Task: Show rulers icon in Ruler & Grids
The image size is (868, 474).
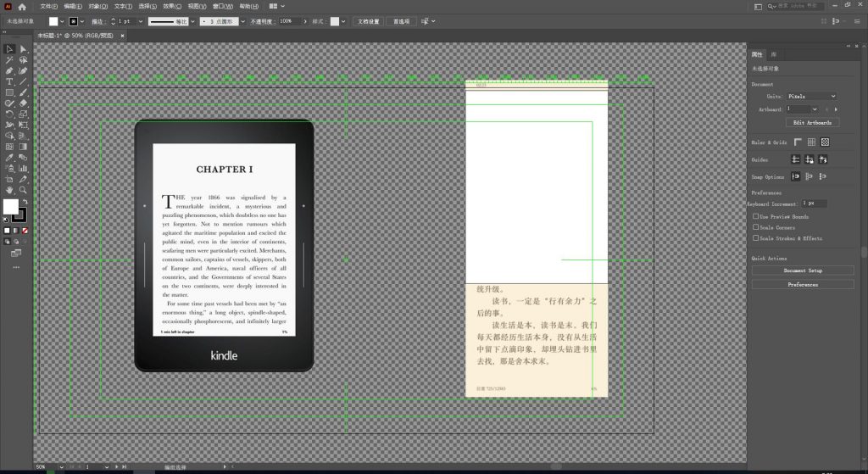Action: (798, 142)
